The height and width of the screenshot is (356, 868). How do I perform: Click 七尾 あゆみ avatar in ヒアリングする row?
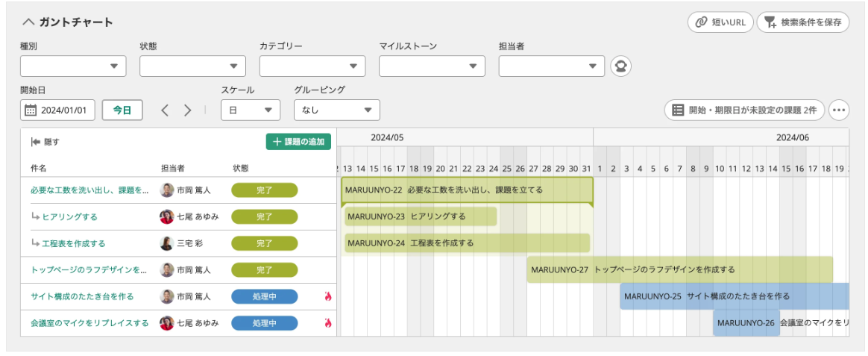(x=166, y=216)
